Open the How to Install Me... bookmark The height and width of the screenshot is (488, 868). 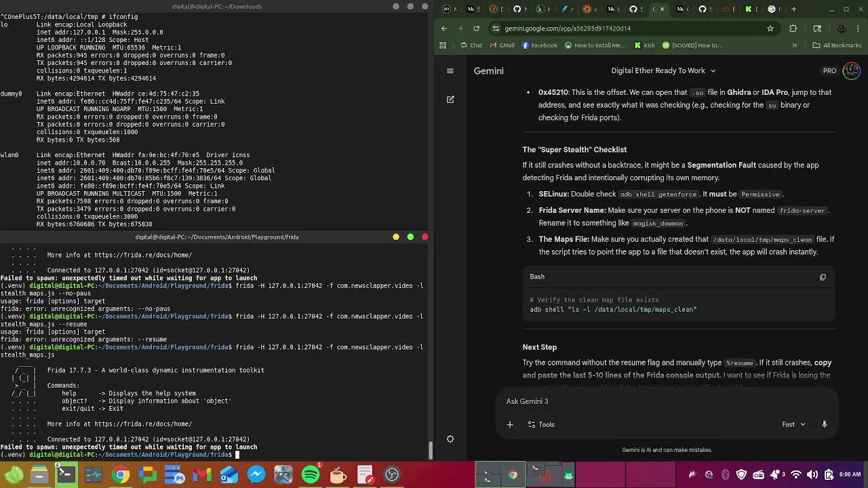pyautogui.click(x=595, y=45)
